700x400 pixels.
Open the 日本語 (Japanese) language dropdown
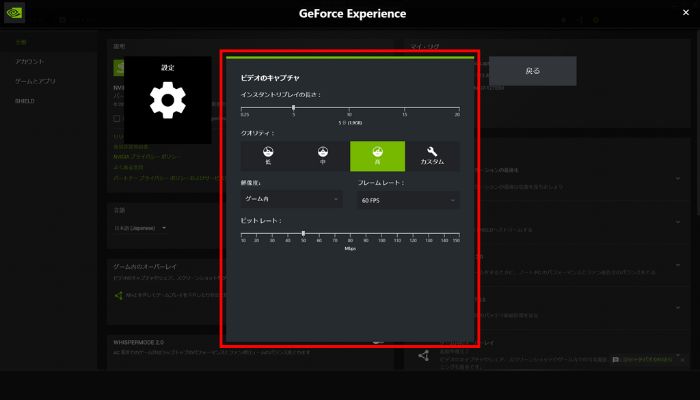(142, 228)
